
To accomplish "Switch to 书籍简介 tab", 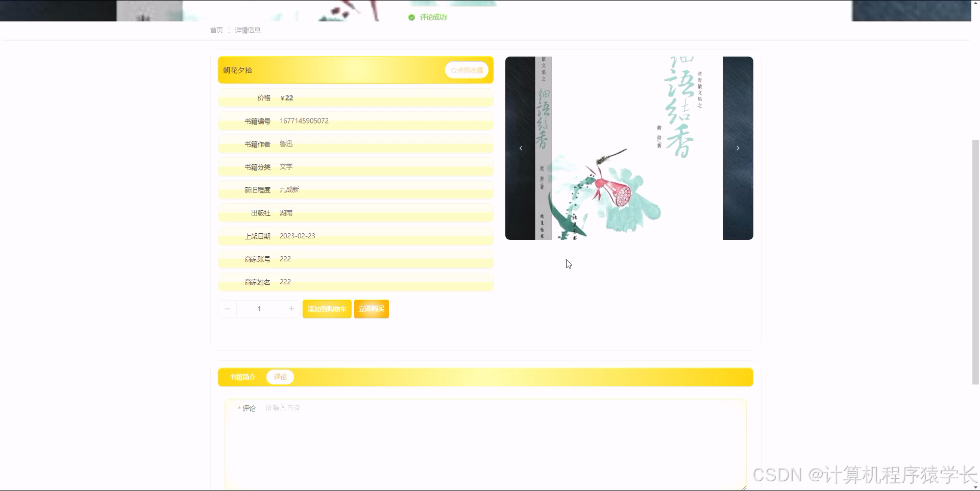I will point(242,377).
